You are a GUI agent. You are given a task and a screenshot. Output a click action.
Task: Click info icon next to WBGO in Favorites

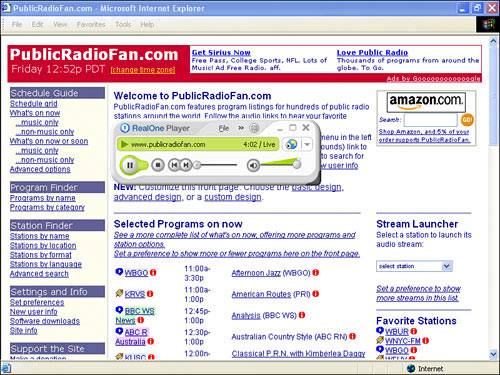pyautogui.click(x=414, y=350)
